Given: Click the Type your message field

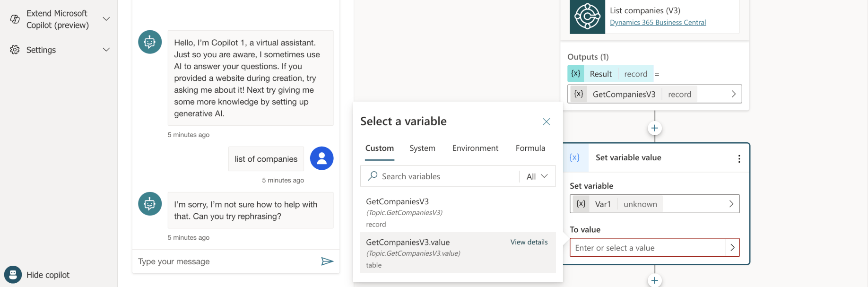Looking at the screenshot, I should click(x=227, y=261).
